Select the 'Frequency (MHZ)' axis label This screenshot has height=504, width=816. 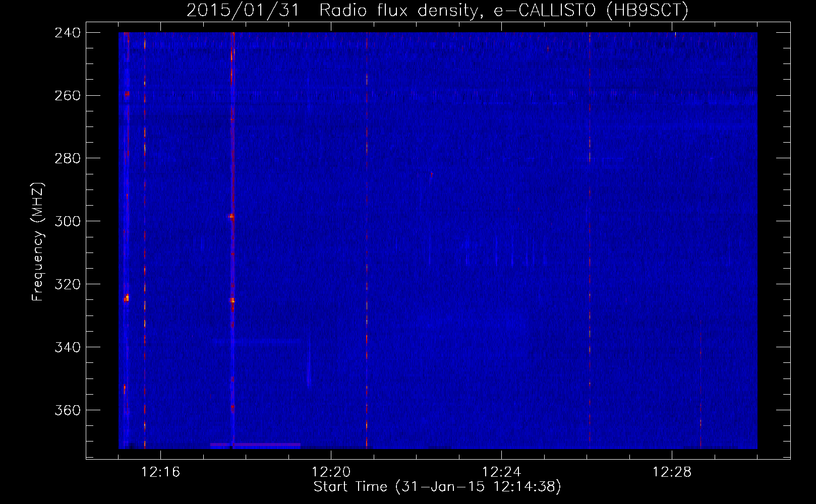(x=38, y=241)
